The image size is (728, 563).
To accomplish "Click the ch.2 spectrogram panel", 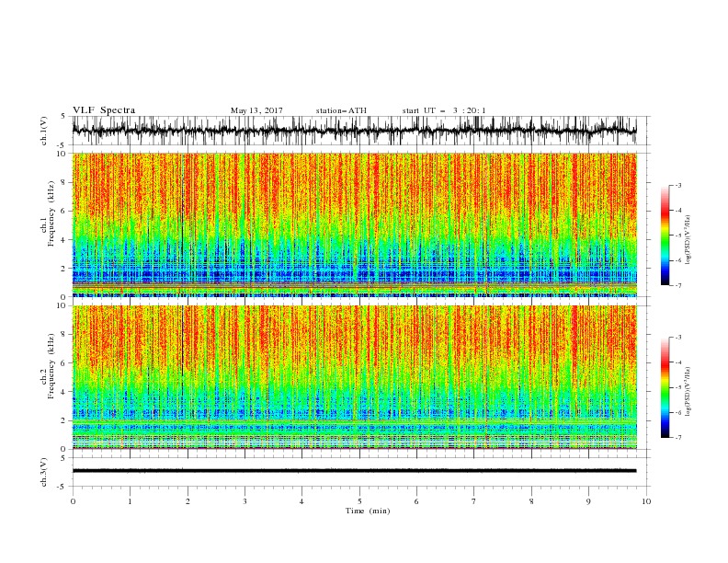I will tap(354, 377).
